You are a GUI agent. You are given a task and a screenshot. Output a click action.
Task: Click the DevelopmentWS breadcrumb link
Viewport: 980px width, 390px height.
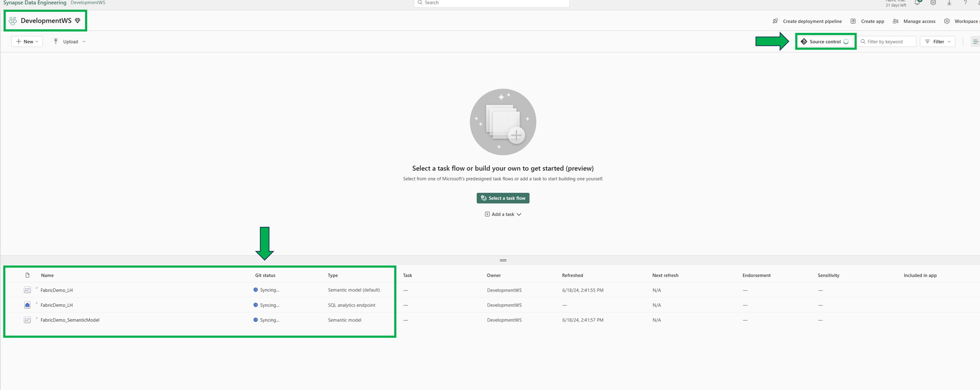click(88, 3)
